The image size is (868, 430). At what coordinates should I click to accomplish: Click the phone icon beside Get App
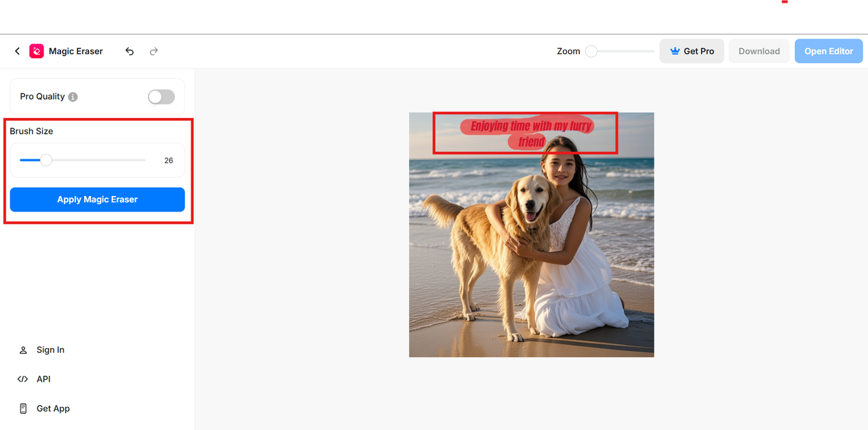tap(23, 408)
